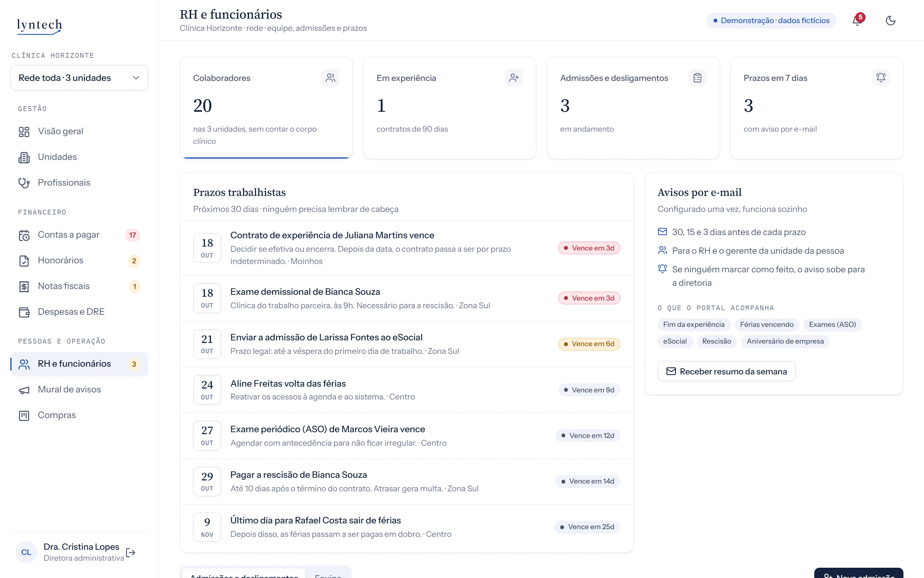
Task: Open Profissionais section
Action: coord(79,182)
